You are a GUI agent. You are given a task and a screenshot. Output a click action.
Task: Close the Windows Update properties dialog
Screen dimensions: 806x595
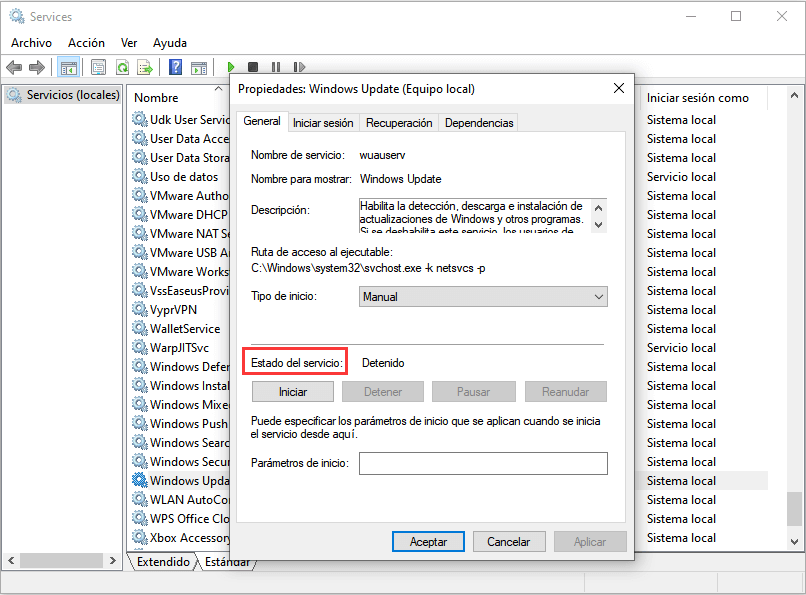point(619,88)
